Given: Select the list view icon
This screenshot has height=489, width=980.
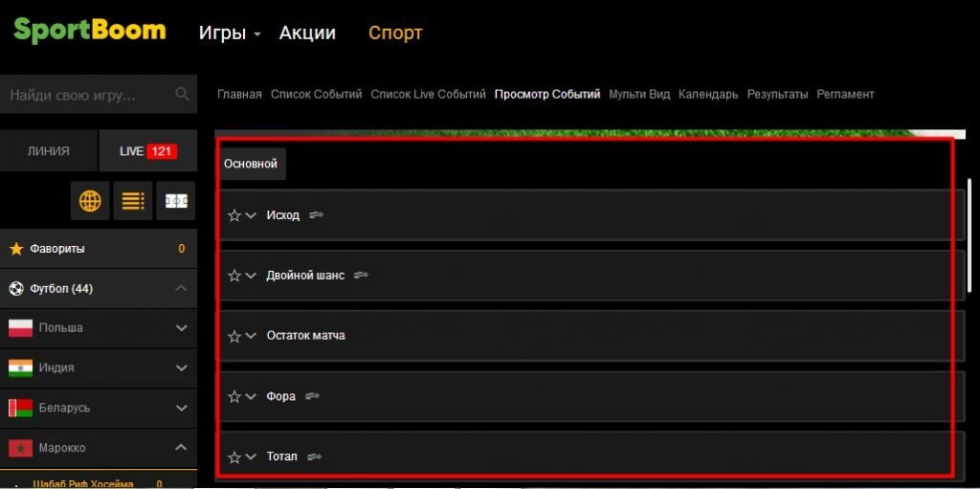Looking at the screenshot, I should 133,201.
